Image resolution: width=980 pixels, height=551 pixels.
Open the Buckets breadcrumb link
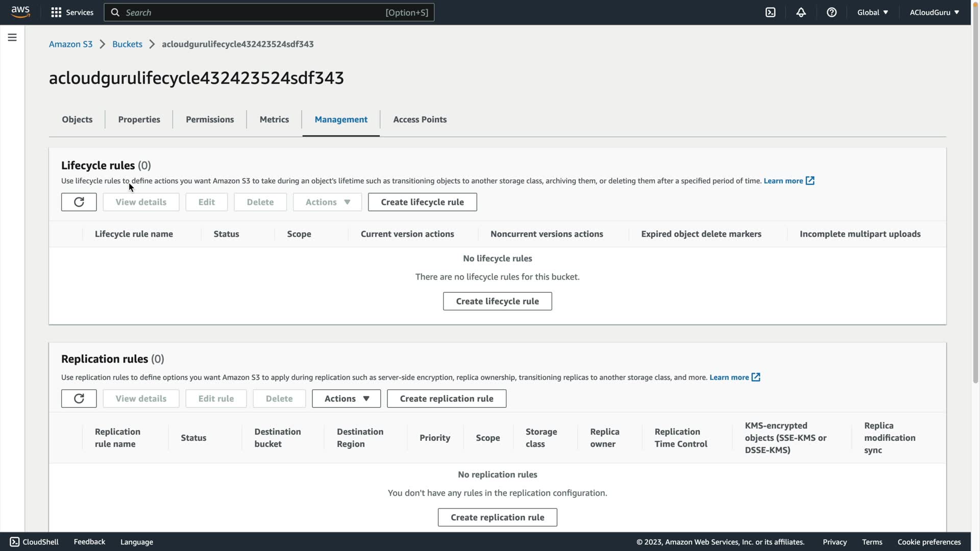click(127, 44)
